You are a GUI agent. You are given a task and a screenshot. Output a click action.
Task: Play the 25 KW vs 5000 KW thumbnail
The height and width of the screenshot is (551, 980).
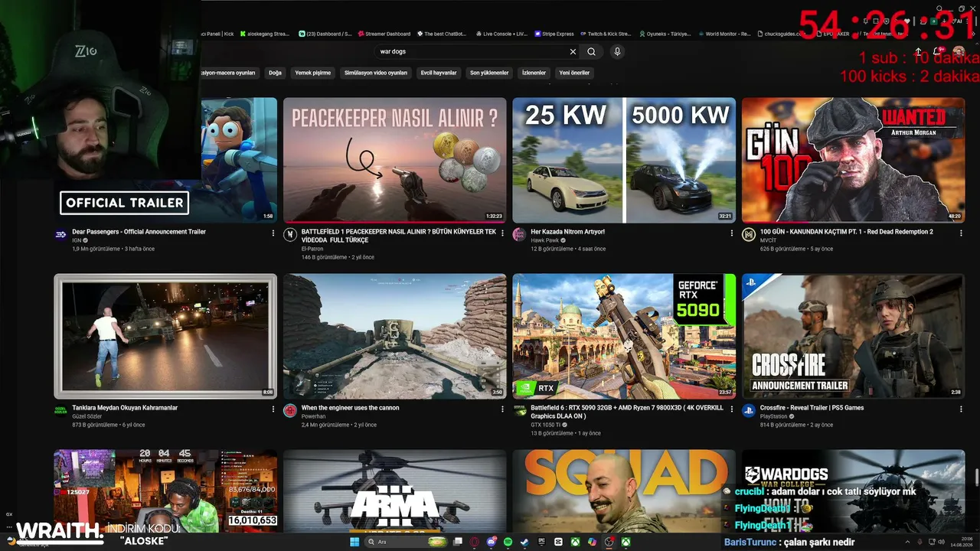coord(624,160)
